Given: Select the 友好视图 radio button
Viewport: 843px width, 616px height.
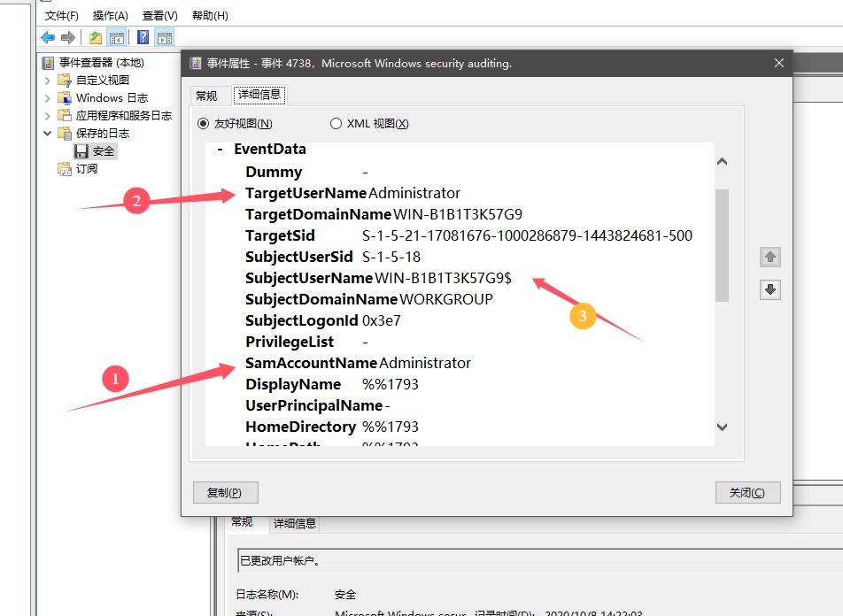Looking at the screenshot, I should click(204, 124).
